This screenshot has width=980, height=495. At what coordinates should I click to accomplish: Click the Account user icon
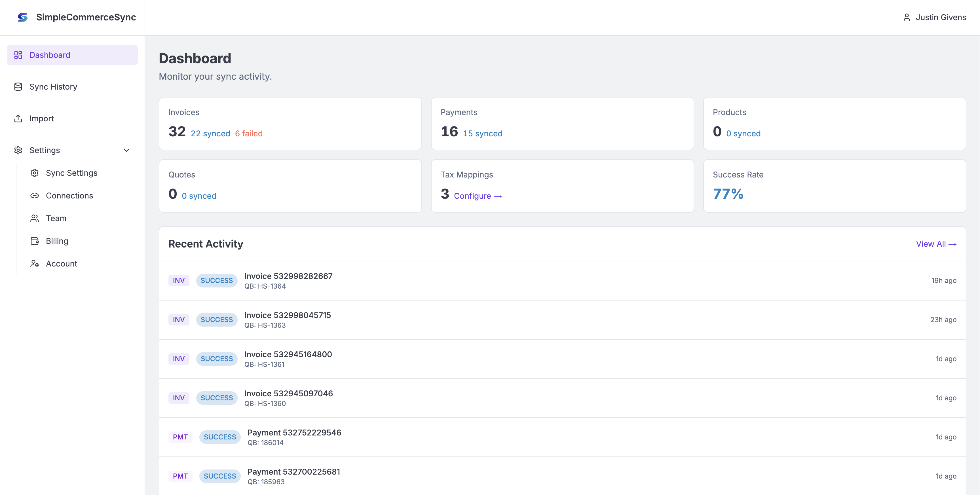[x=35, y=263]
